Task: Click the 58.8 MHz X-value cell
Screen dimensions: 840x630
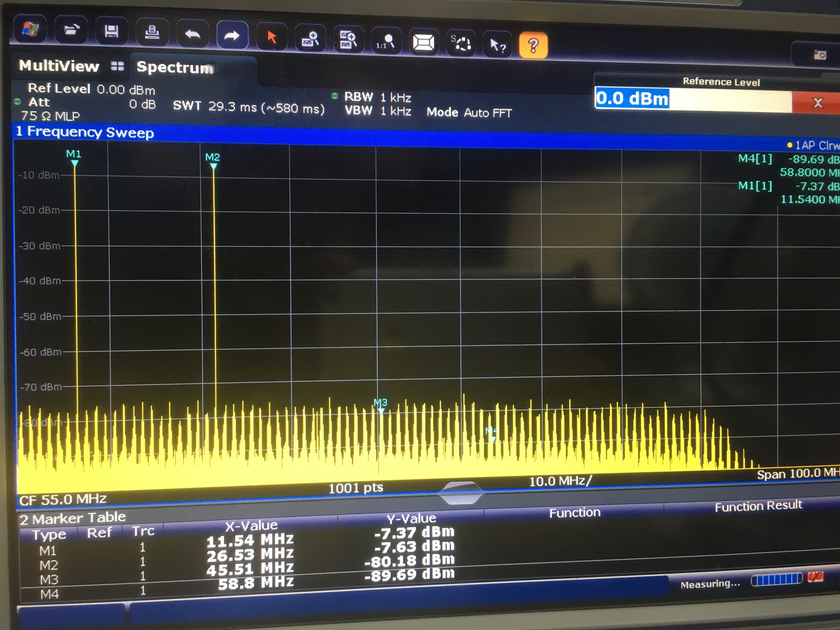Action: [x=255, y=583]
